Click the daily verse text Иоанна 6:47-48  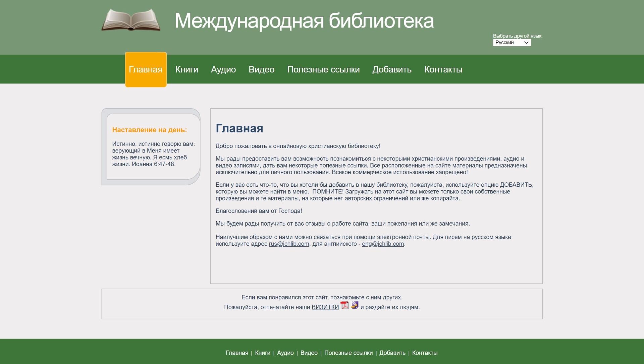click(x=153, y=164)
